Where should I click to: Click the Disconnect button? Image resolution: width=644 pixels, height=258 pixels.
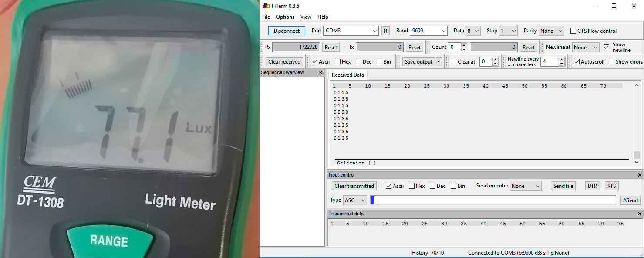287,31
